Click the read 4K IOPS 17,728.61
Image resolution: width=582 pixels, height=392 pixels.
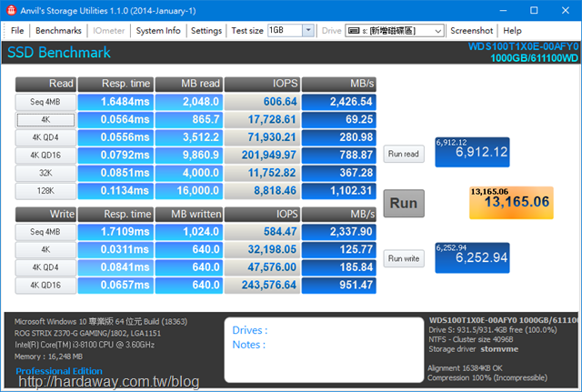point(262,119)
